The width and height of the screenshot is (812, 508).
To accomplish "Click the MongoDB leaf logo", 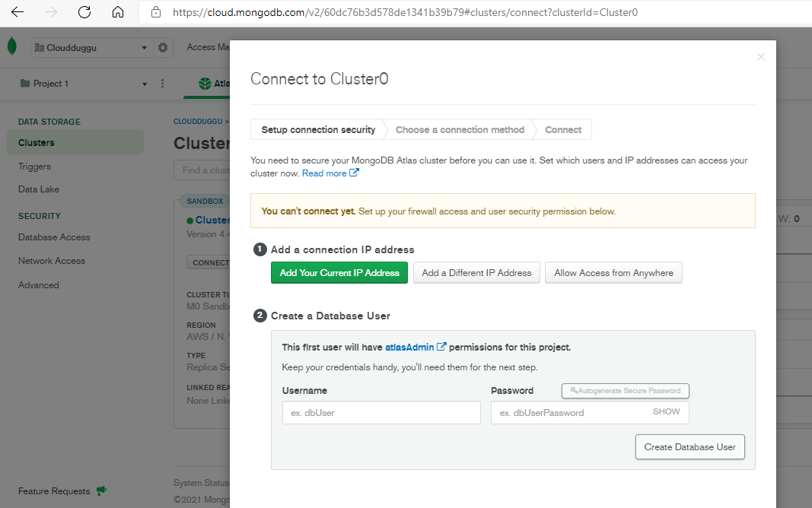I will (12, 46).
